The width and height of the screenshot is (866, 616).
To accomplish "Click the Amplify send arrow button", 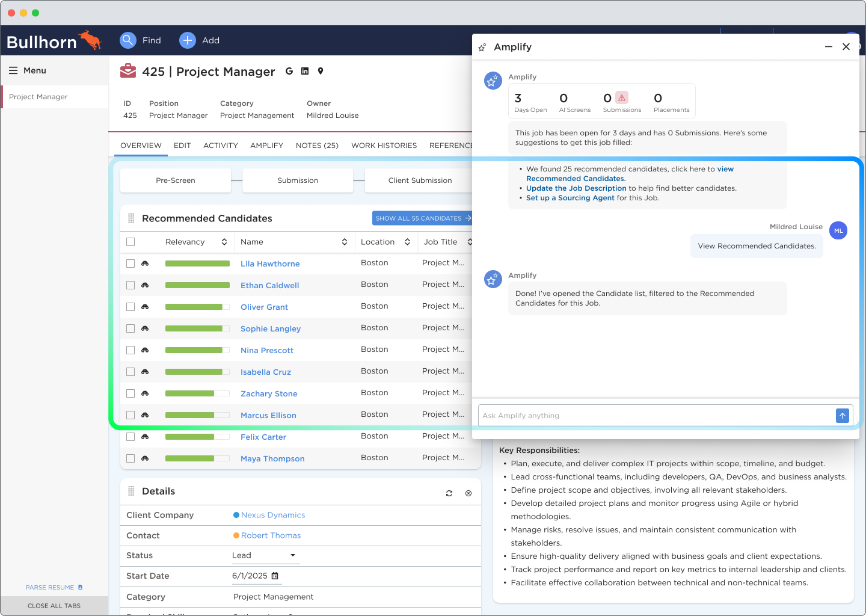I will point(842,416).
